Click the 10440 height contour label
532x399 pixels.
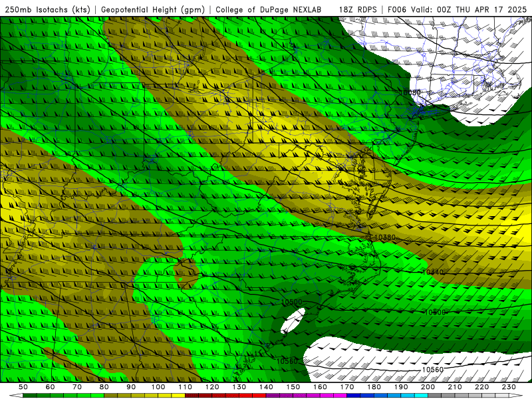pyautogui.click(x=433, y=272)
